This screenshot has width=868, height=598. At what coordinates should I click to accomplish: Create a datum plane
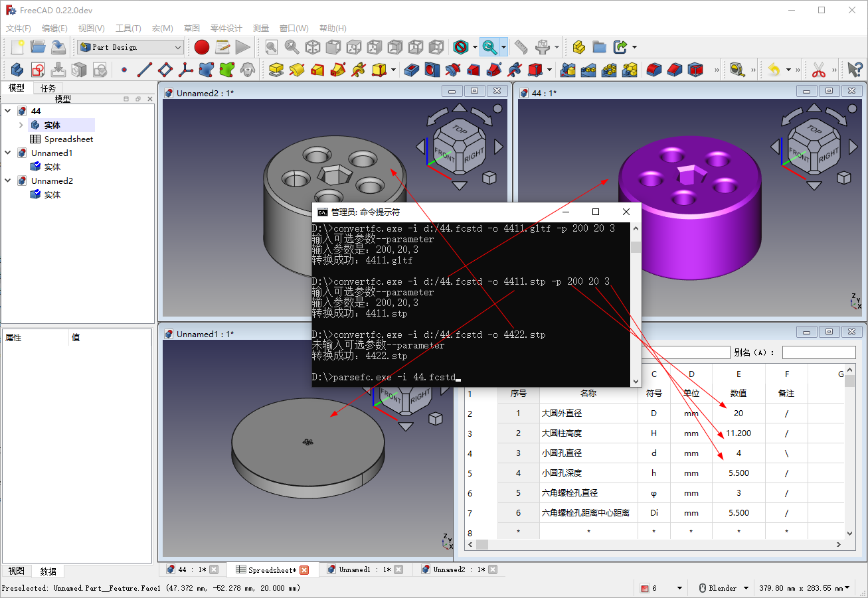[165, 69]
